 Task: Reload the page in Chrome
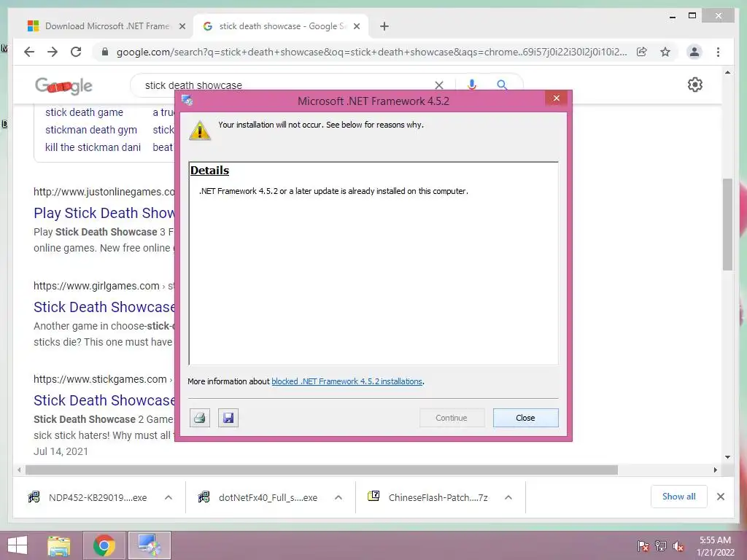pos(76,52)
